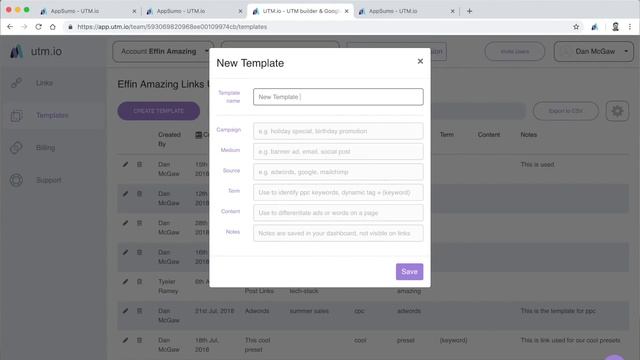Delete the Tyeler Ramey template row
Image resolution: width=640 pixels, height=360 pixels.
[140, 282]
